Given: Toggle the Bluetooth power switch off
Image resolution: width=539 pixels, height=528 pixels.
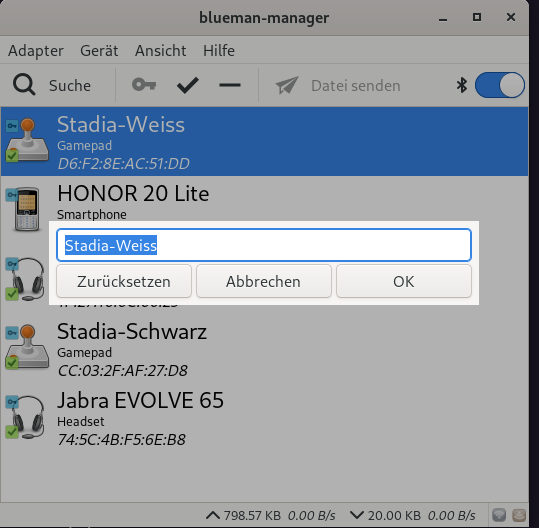Looking at the screenshot, I should click(x=500, y=85).
